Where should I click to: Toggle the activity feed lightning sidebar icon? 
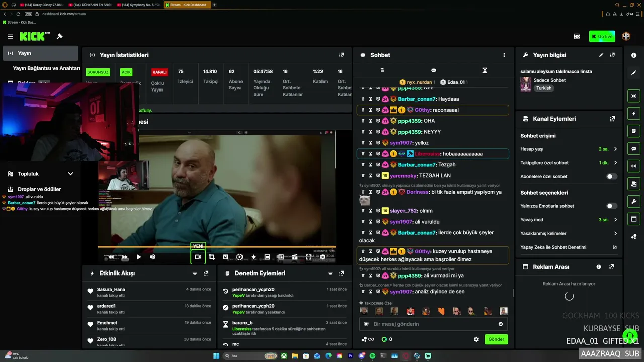click(634, 114)
